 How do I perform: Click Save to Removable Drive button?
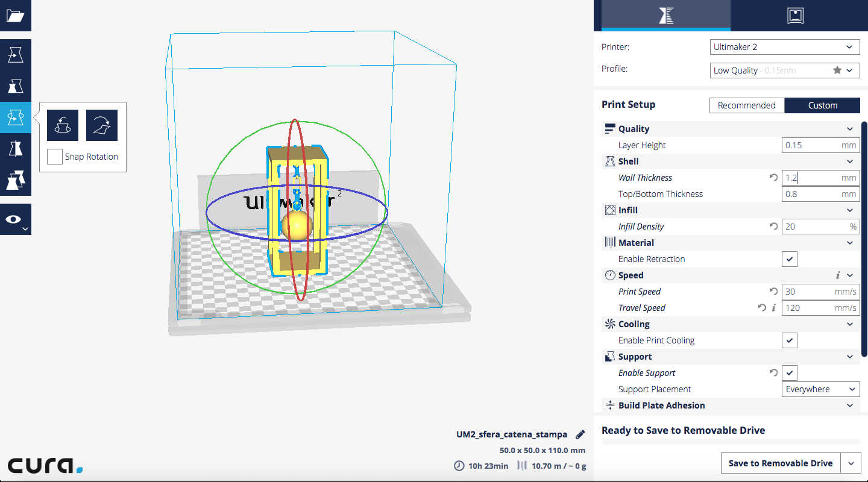click(781, 463)
